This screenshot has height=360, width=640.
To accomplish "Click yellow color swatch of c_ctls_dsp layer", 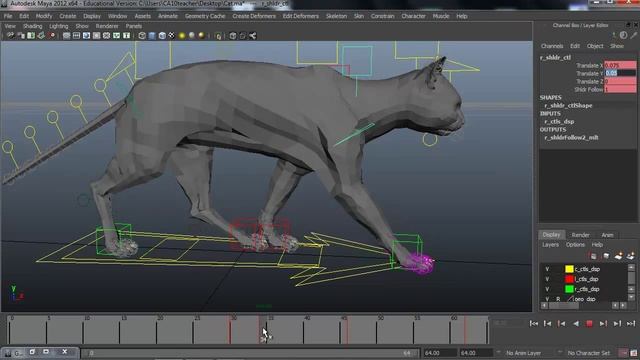I will pyautogui.click(x=569, y=269).
